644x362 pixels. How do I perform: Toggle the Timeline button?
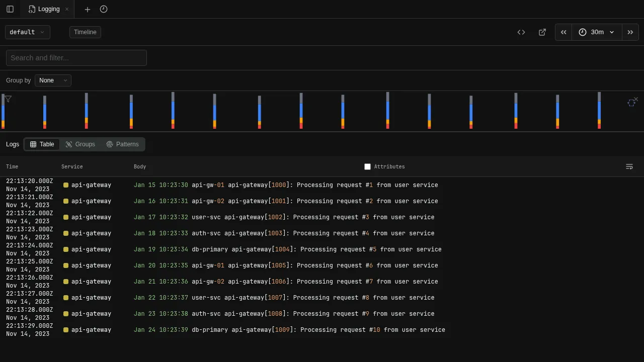(x=85, y=32)
